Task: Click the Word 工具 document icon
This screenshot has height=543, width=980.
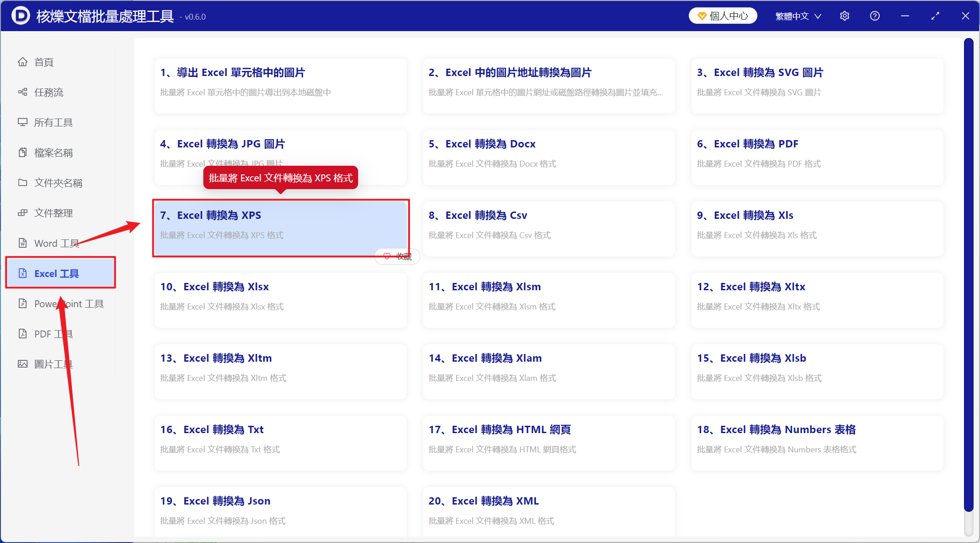Action: (22, 243)
